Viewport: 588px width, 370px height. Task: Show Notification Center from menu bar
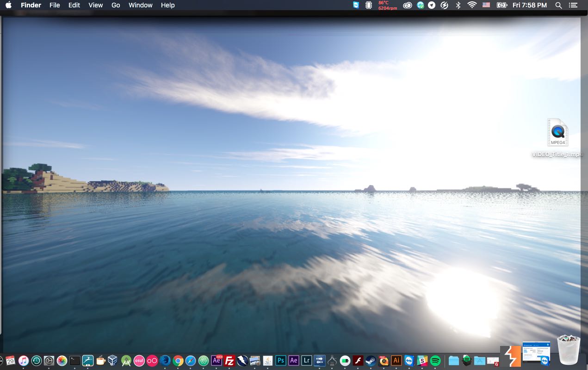[x=573, y=5]
